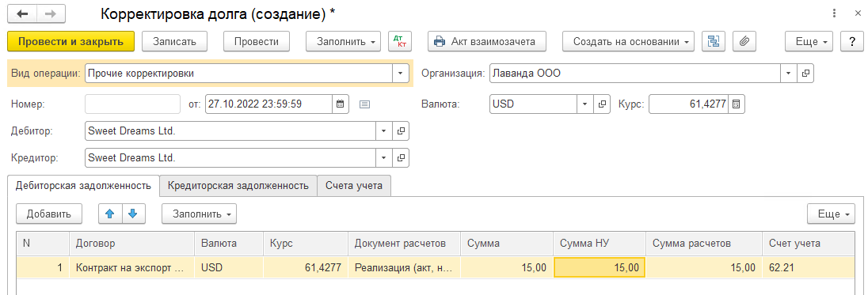Screen dimensions: 868x295
Task: Move the row up with blue arrow
Action: click(x=110, y=214)
